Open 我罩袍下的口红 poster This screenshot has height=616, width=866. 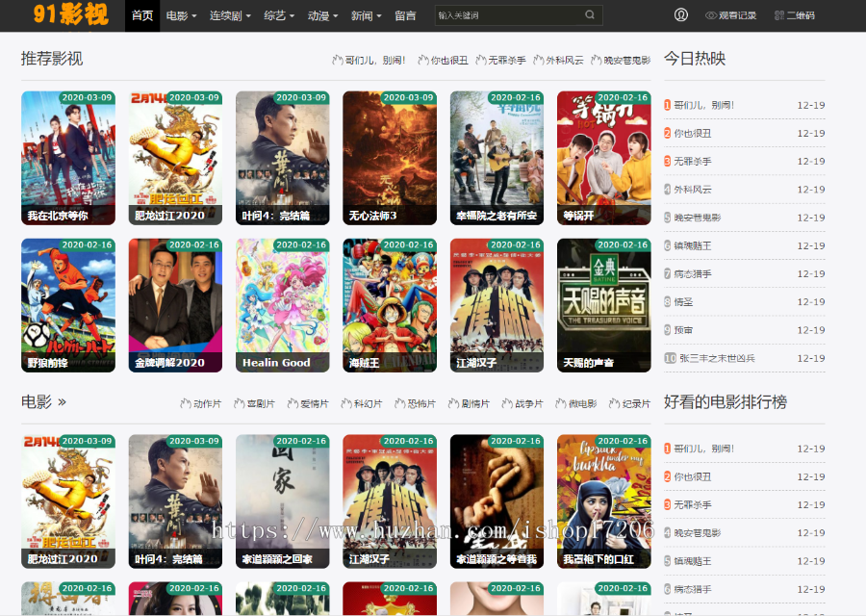tap(603, 501)
